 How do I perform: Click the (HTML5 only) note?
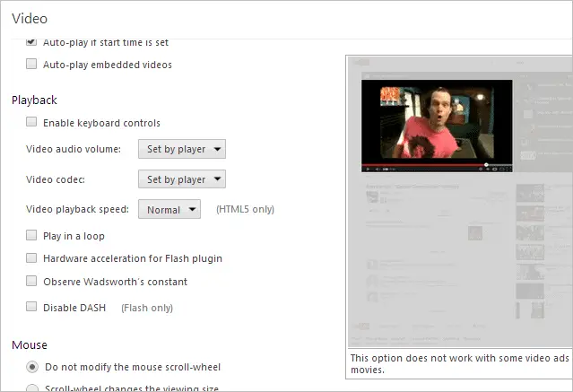(x=245, y=209)
